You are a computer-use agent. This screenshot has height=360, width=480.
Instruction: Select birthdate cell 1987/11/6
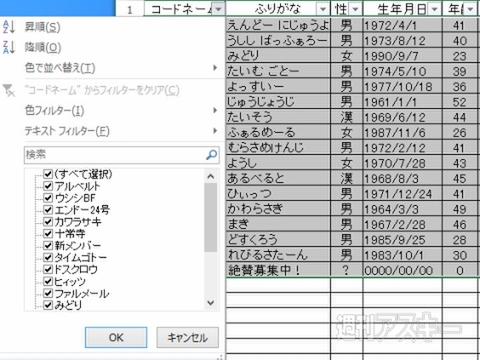coord(402,133)
